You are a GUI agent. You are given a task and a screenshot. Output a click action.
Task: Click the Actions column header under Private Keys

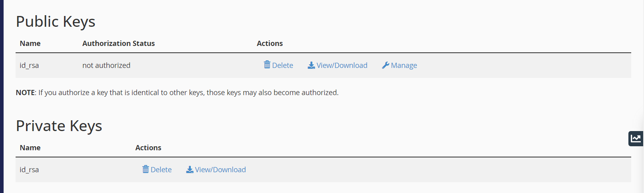pos(148,147)
